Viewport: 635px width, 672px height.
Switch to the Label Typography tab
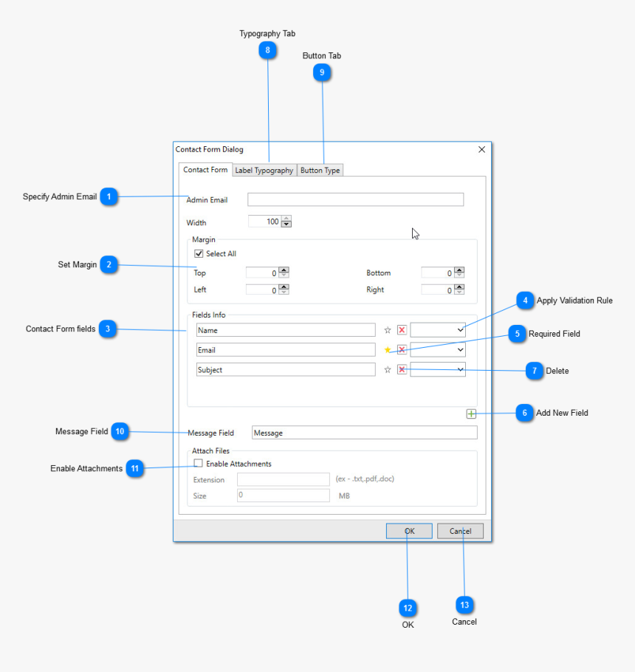click(264, 170)
